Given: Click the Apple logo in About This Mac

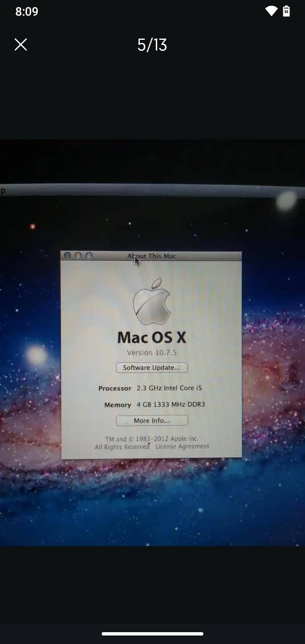Looking at the screenshot, I should [152, 301].
